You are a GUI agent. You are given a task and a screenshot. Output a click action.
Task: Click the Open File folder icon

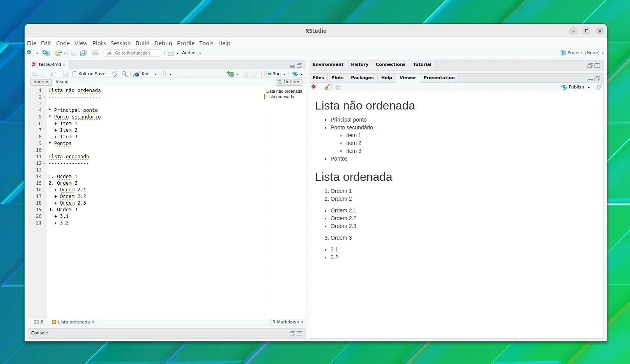coord(58,53)
